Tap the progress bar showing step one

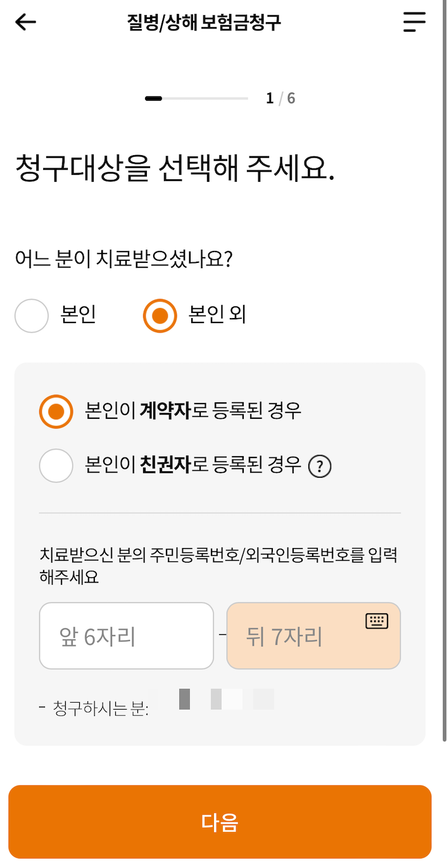coord(196,98)
